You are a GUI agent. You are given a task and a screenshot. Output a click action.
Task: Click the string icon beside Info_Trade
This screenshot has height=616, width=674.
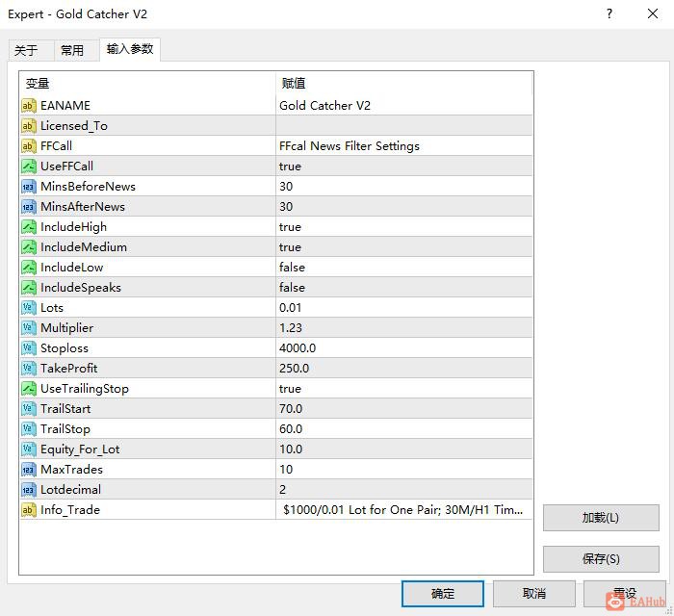tap(28, 510)
